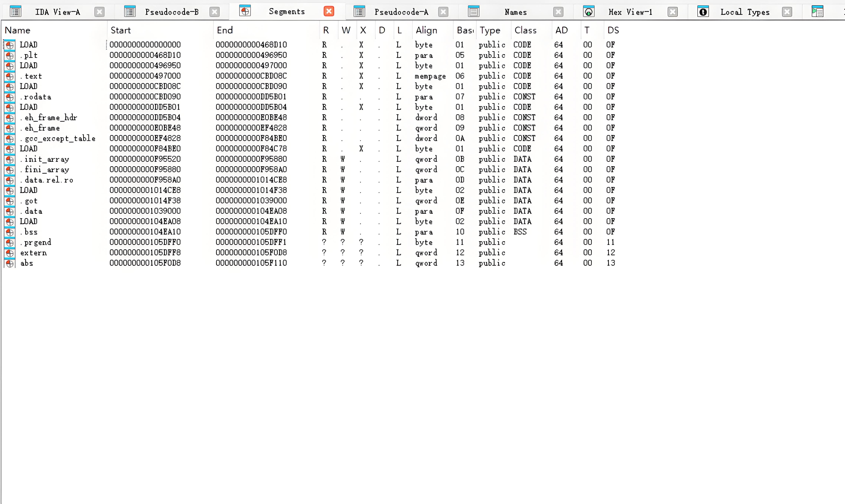Select the .rodata segment icon

[x=9, y=97]
